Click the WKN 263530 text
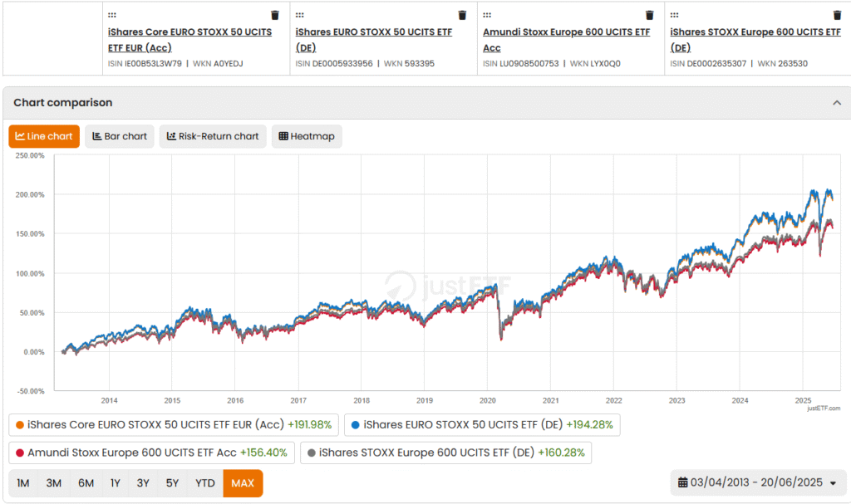 click(x=783, y=63)
